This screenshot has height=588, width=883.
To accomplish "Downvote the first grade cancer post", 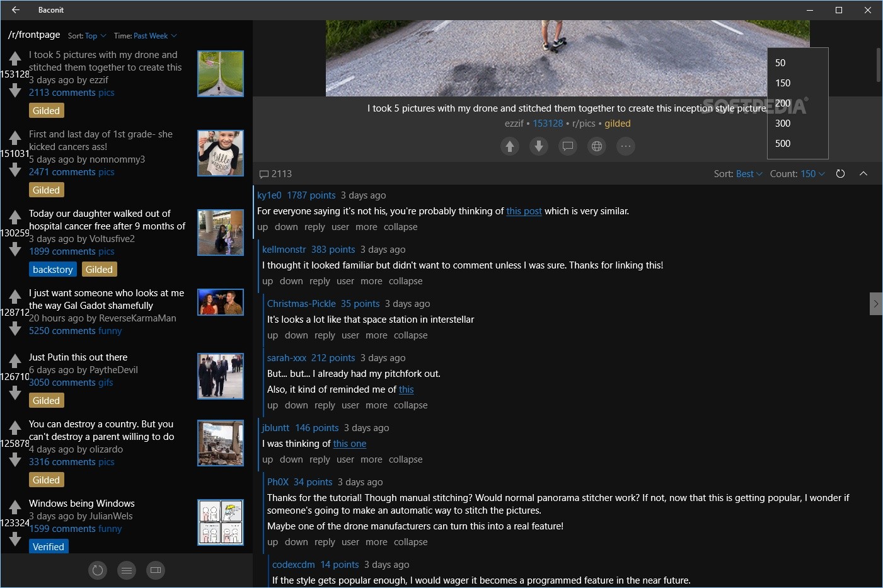I will click(15, 170).
